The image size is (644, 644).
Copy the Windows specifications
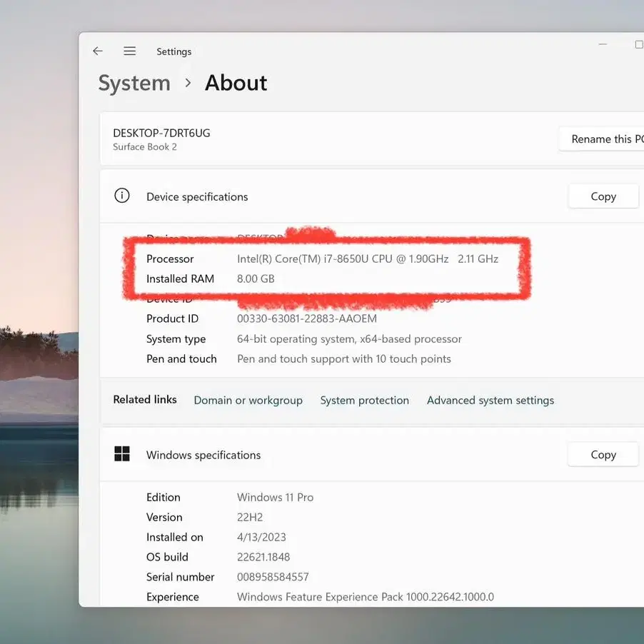(x=603, y=454)
